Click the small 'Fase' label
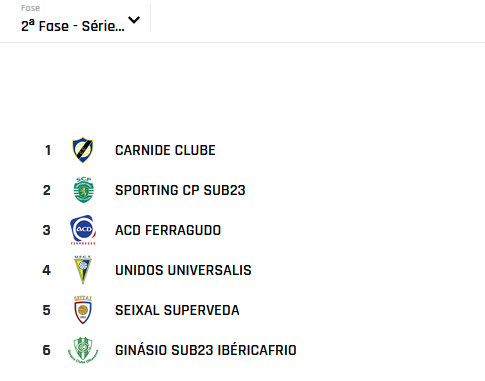 coord(30,8)
